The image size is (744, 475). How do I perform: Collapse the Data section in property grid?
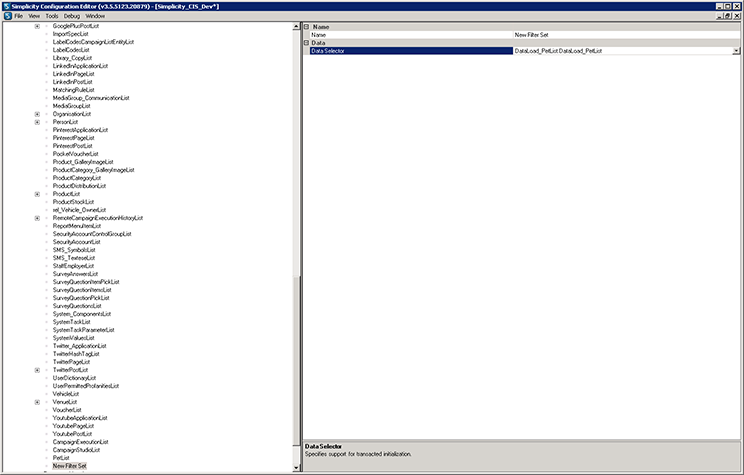tap(307, 43)
